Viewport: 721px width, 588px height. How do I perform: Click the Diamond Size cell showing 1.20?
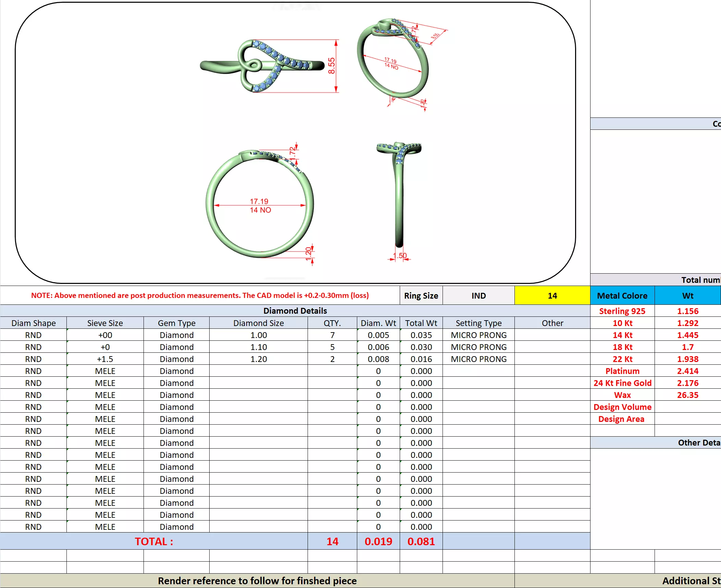pos(258,359)
